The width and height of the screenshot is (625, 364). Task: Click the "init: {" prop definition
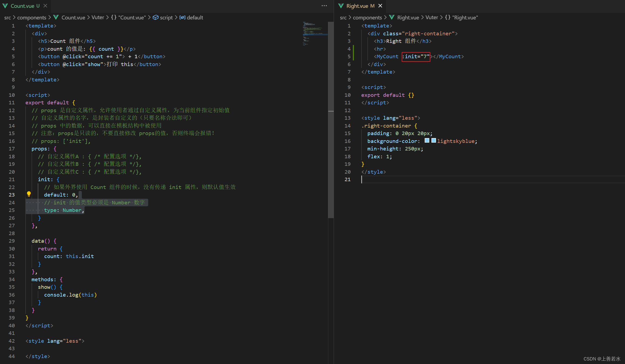coord(49,179)
